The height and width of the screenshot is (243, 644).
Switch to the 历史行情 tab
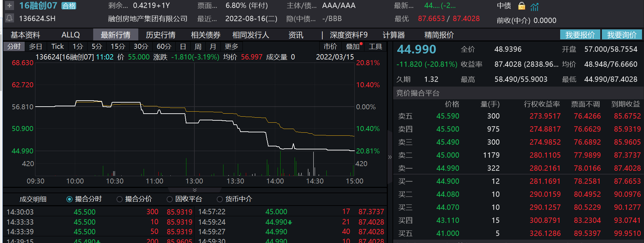(161, 35)
